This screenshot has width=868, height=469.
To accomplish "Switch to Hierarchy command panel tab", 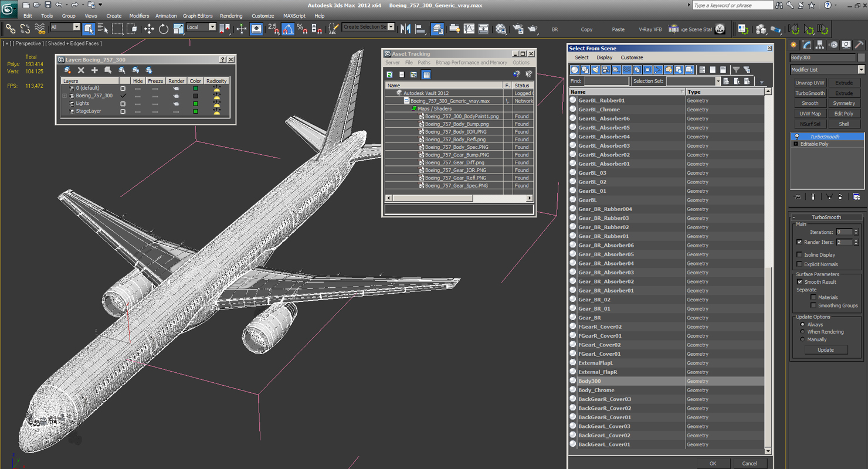I will coord(820,45).
